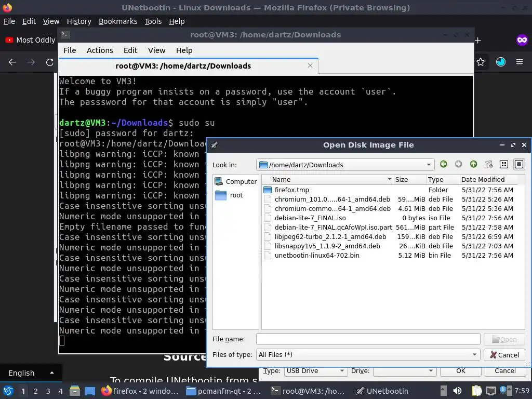Select debian-lite-7_FINAL.qcAfoWpI.iso.part file
Screen dimensions: 532x399
[x=333, y=228]
